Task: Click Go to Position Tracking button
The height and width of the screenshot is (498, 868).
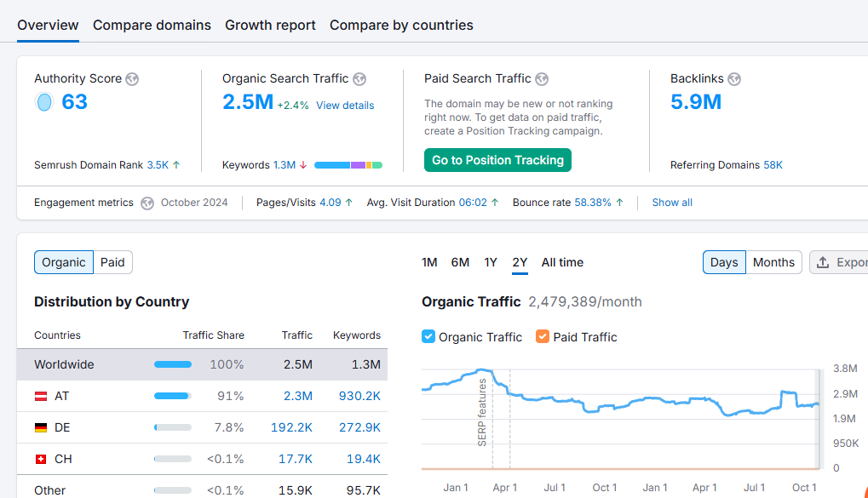Action: tap(497, 160)
